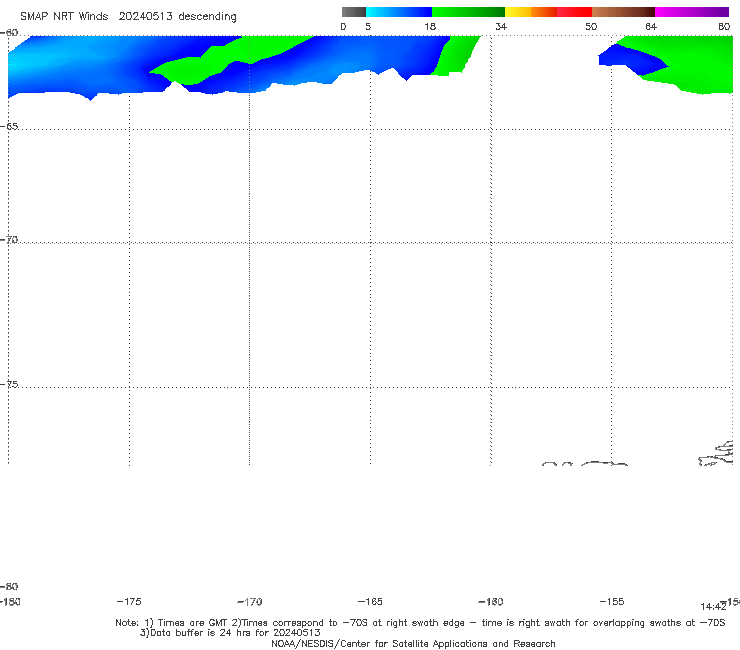Click longitude label -155
Screen dimensions: 740x650
click(612, 601)
